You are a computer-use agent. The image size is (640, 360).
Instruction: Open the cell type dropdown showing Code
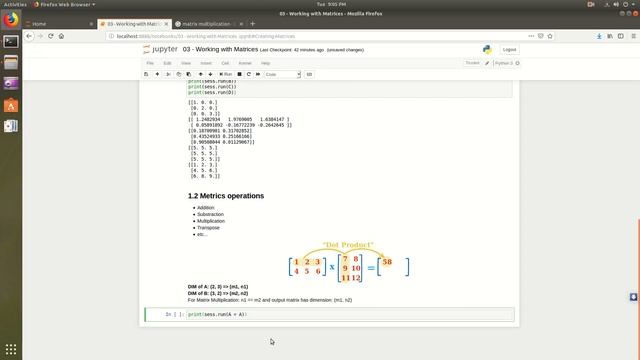282,74
